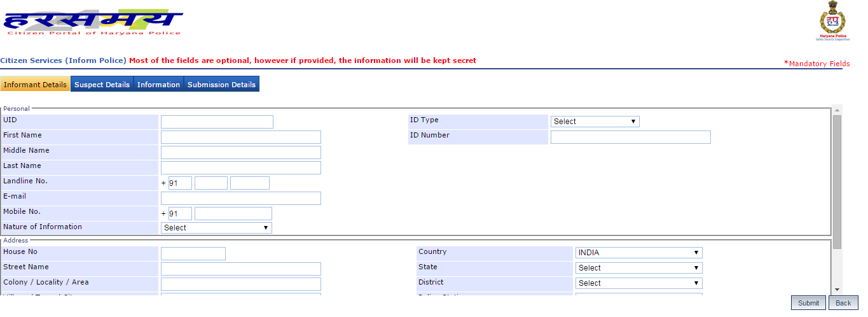Click the Mobile No. number field

(233, 214)
